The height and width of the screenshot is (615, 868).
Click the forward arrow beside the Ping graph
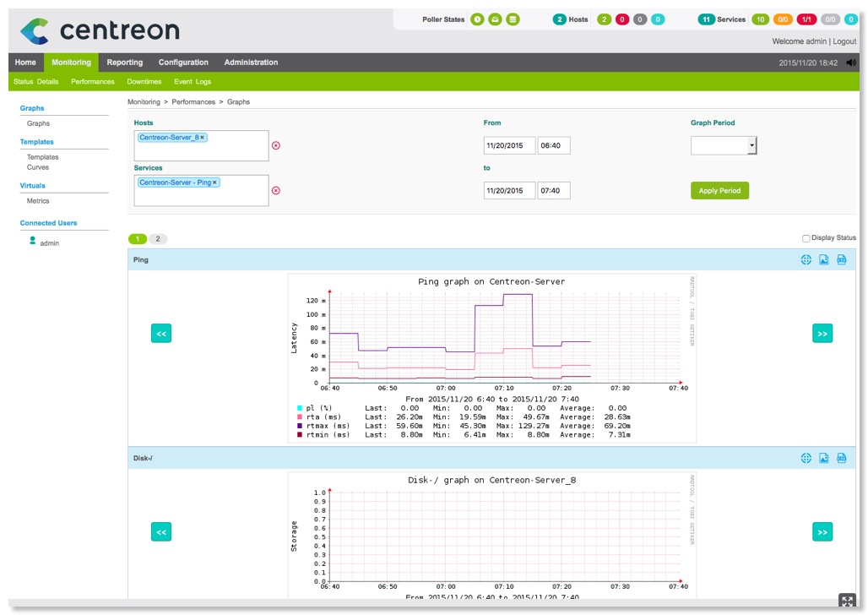click(x=822, y=333)
